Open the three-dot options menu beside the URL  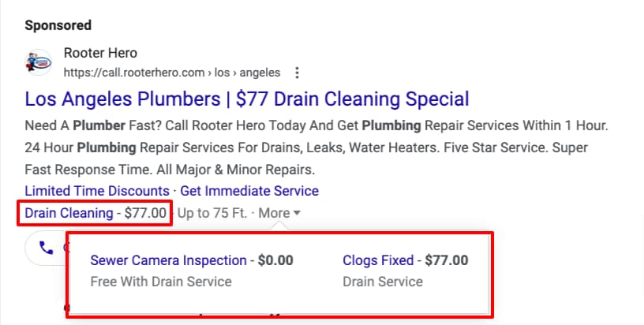point(297,73)
